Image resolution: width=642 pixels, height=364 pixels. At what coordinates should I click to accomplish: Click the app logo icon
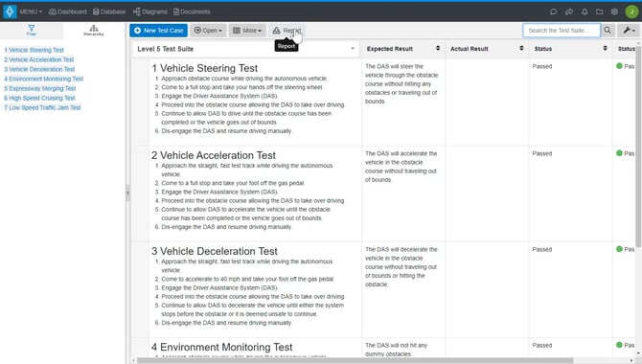tap(10, 11)
